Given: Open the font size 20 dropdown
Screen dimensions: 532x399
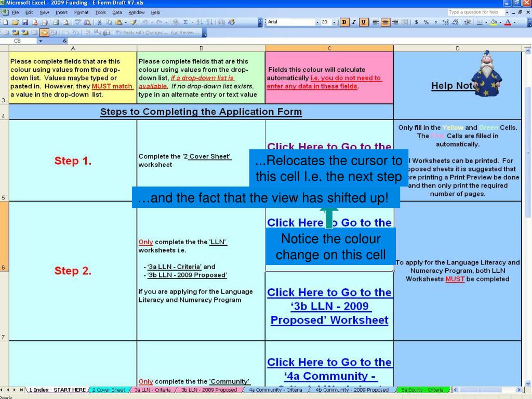Looking at the screenshot, I should pos(334,22).
